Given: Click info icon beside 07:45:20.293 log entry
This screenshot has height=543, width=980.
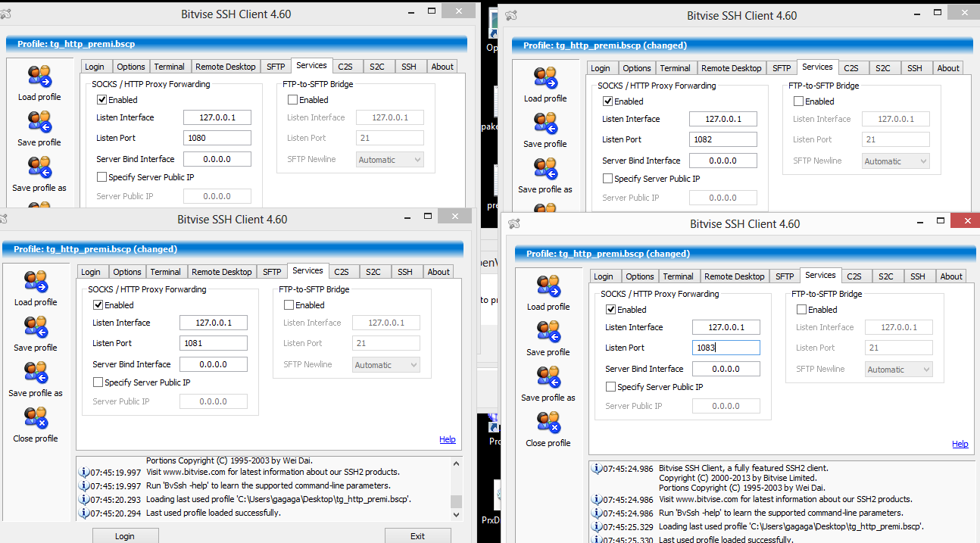Looking at the screenshot, I should coord(84,499).
